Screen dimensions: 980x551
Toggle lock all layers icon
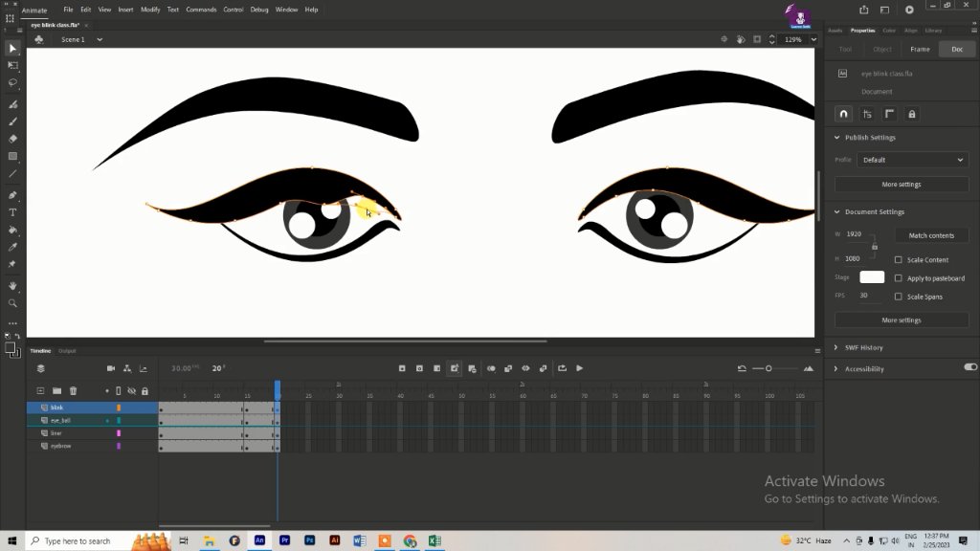click(145, 391)
